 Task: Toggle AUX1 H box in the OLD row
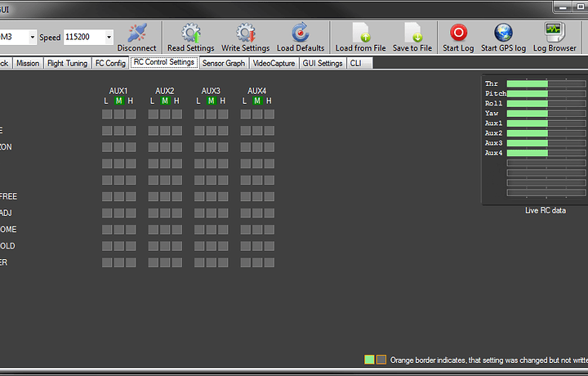131,246
